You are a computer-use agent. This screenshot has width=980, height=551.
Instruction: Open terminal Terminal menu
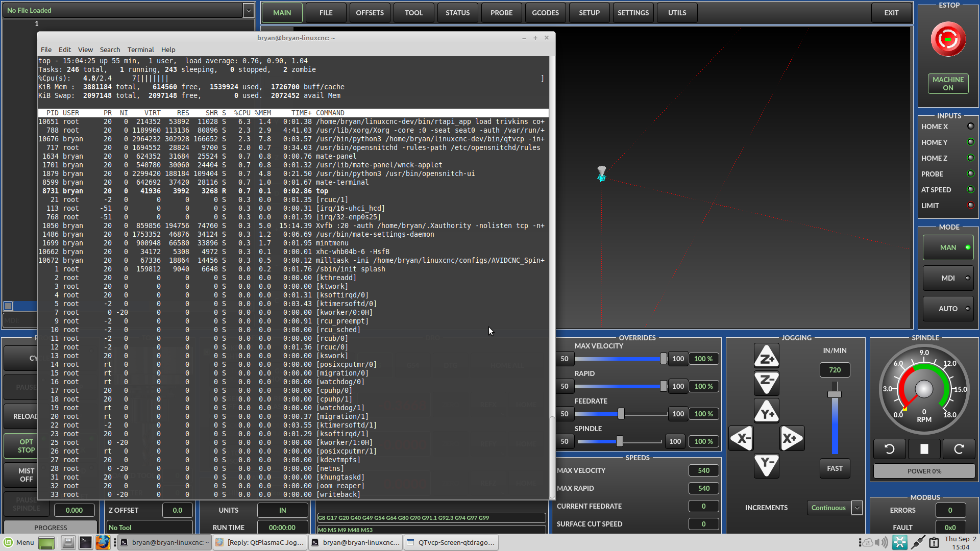[x=140, y=49]
